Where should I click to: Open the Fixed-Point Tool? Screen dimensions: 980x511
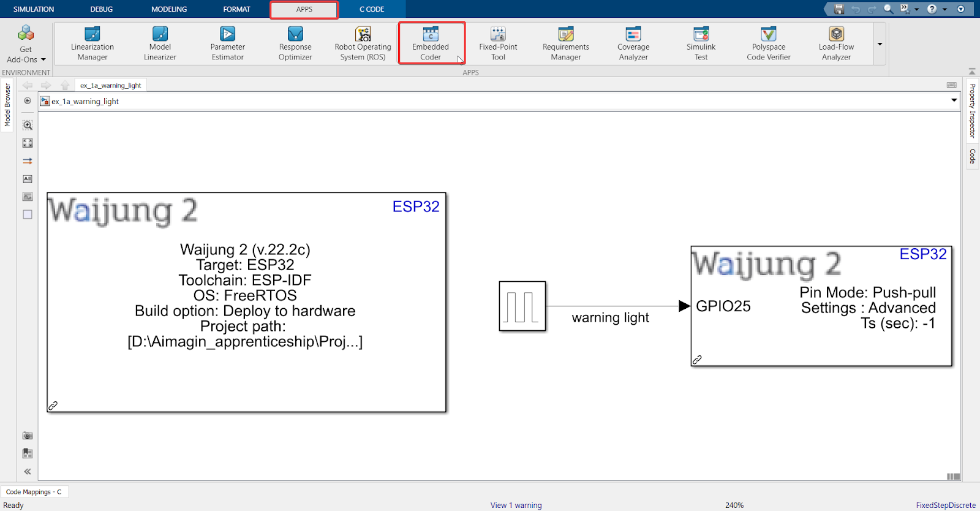click(498, 44)
